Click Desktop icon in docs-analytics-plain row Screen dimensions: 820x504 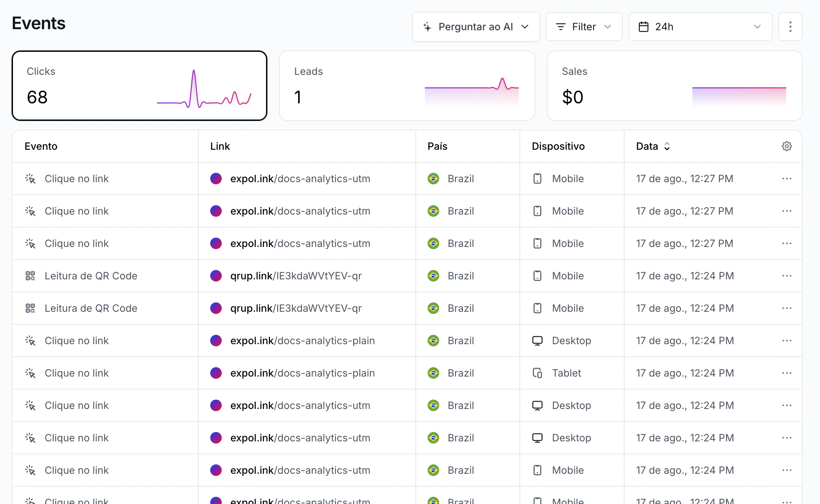pos(537,341)
